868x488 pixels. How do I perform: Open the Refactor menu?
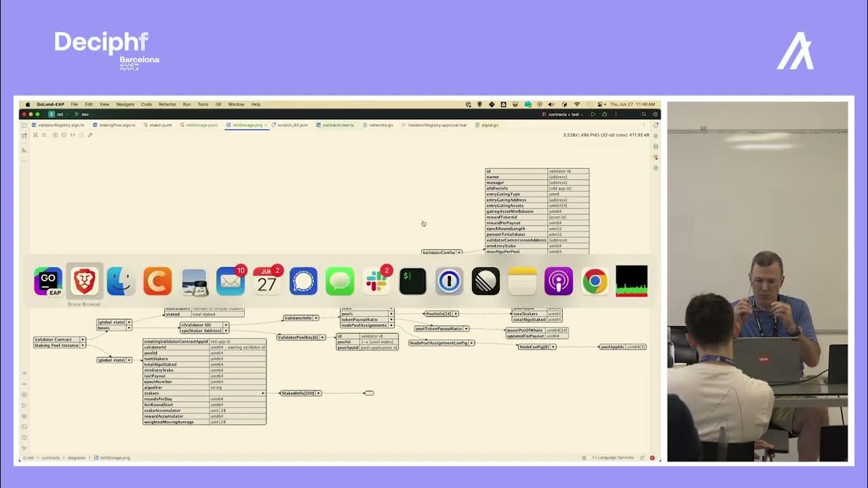[x=167, y=104]
